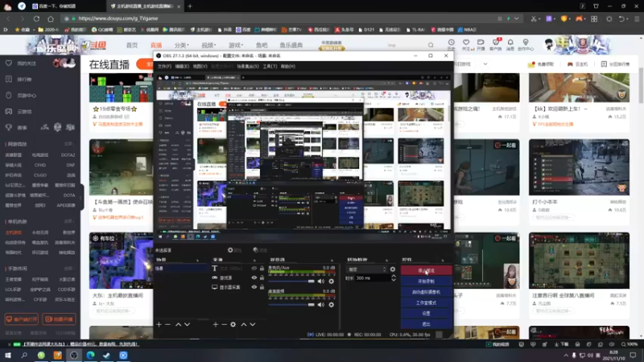Viewport: 644px width, 362px height.
Task: Open the messages bell icon in Douyu header
Action: tap(510, 43)
